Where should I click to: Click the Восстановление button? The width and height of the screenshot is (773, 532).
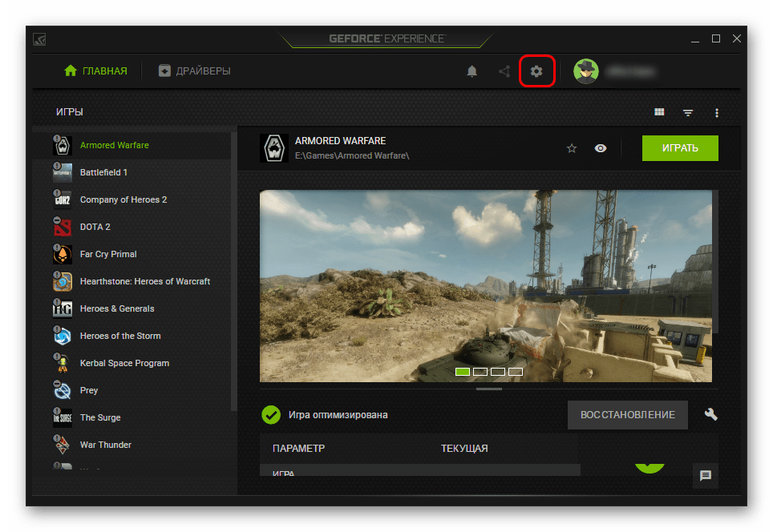point(628,415)
